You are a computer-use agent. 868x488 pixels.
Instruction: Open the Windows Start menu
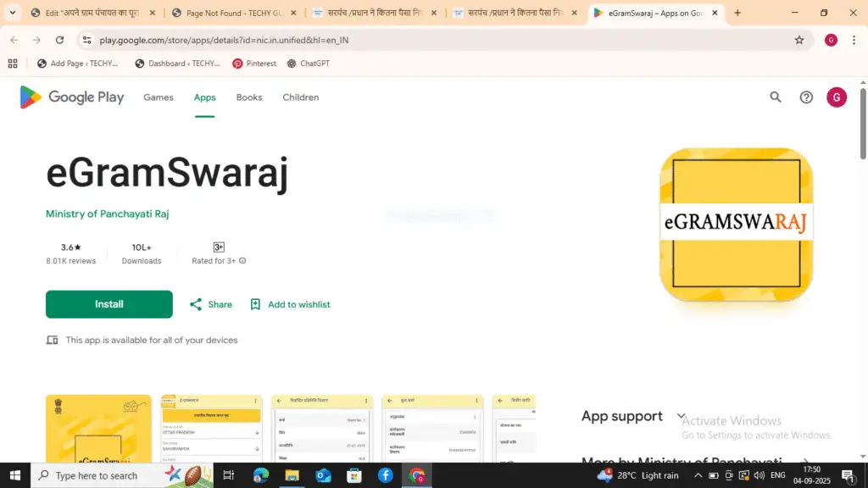[15, 475]
